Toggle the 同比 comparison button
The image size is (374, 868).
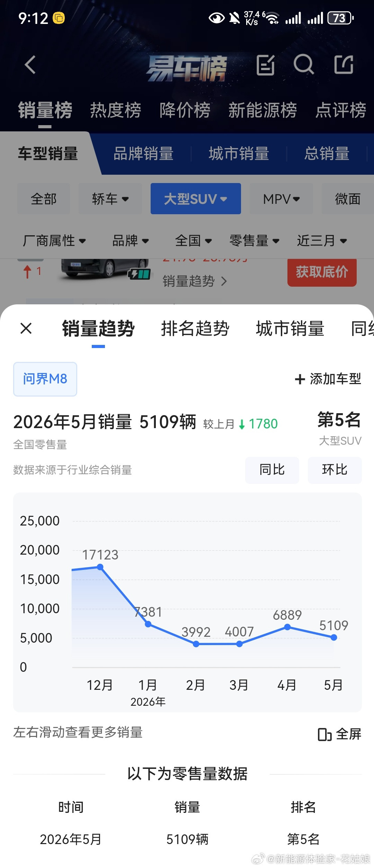point(272,470)
